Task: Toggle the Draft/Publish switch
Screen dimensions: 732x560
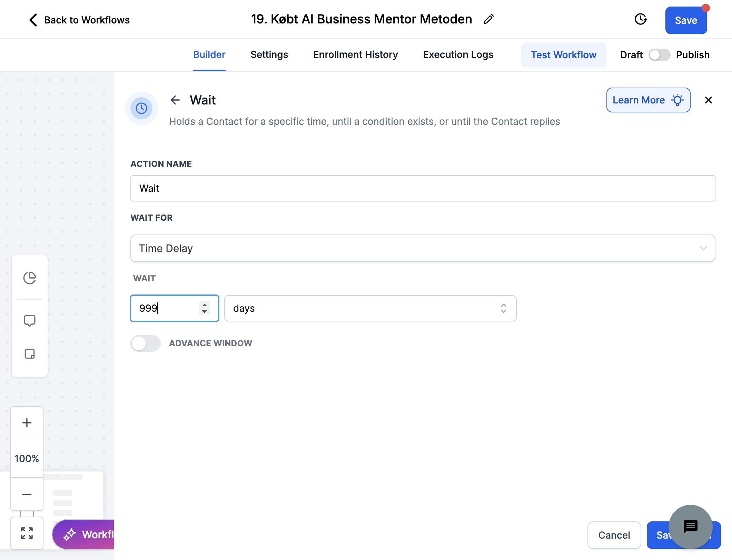Action: tap(659, 55)
